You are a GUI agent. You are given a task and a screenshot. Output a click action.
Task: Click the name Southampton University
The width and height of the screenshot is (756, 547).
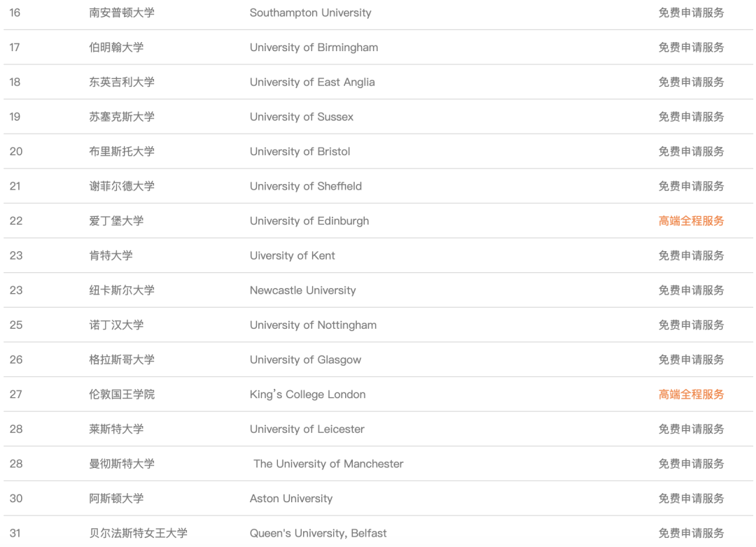(x=311, y=13)
